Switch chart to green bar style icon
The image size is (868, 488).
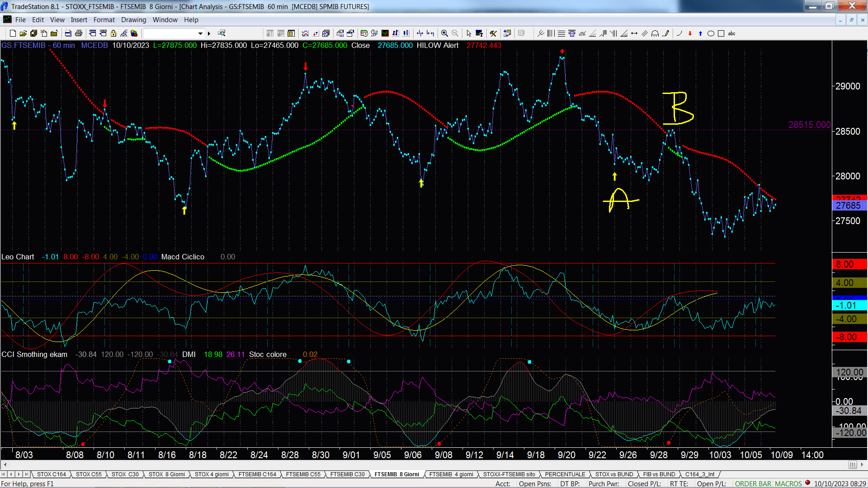coord(385,33)
